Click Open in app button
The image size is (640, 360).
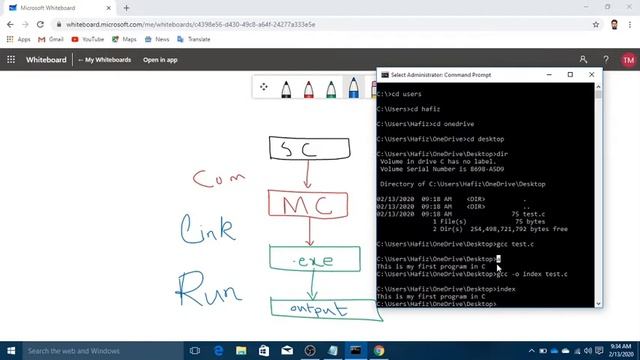160,60
